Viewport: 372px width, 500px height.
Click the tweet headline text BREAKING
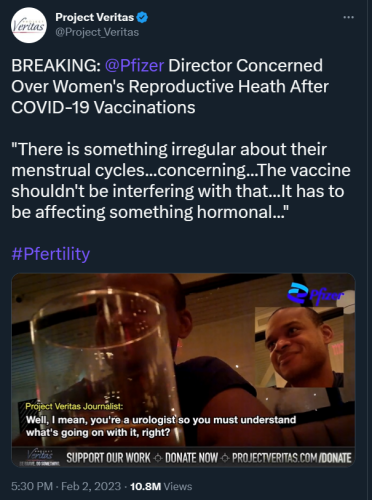(x=55, y=65)
